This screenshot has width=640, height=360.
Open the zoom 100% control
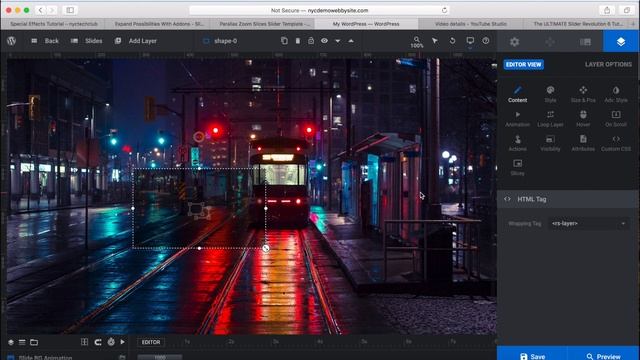pyautogui.click(x=417, y=42)
